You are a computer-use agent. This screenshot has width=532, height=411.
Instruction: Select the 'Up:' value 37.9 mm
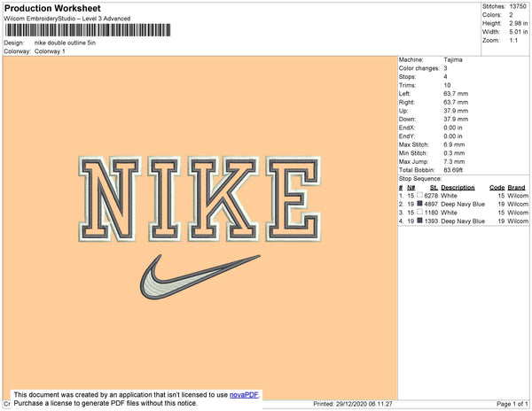point(456,111)
